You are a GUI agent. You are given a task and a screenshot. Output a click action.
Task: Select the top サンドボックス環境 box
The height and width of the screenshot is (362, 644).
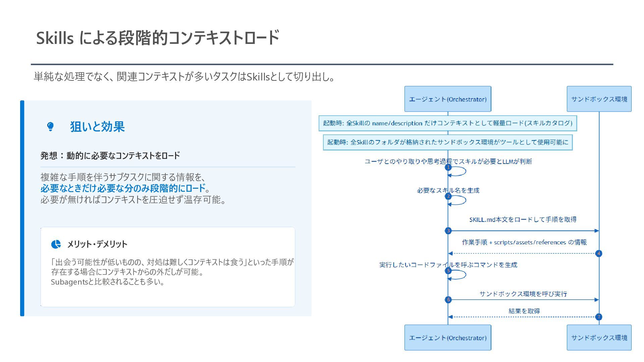point(599,99)
